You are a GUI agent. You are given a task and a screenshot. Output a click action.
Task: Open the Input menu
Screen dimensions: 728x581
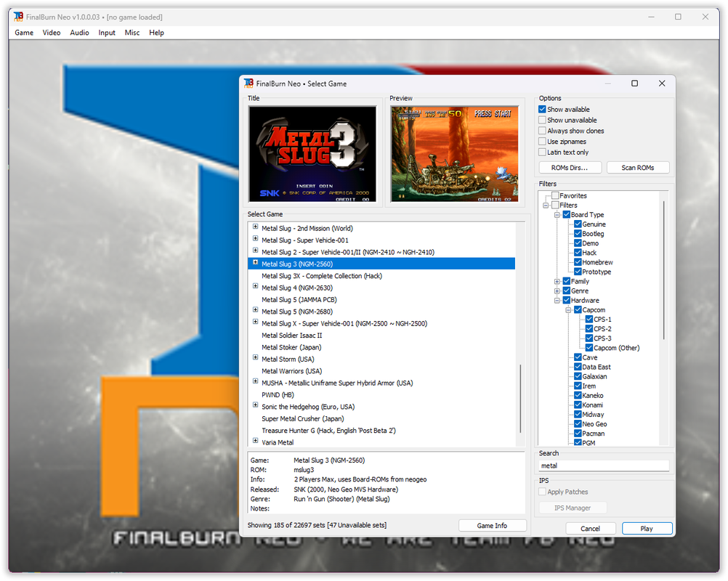point(107,33)
